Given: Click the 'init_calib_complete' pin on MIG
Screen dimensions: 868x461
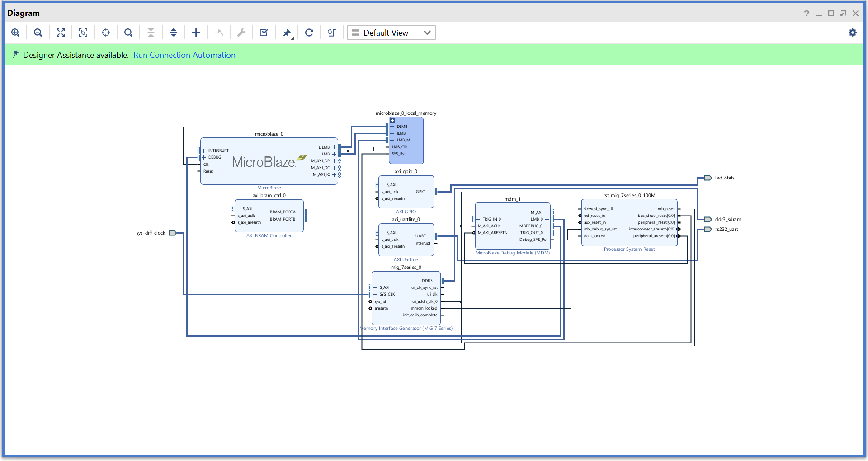Looking at the screenshot, I should pos(420,315).
